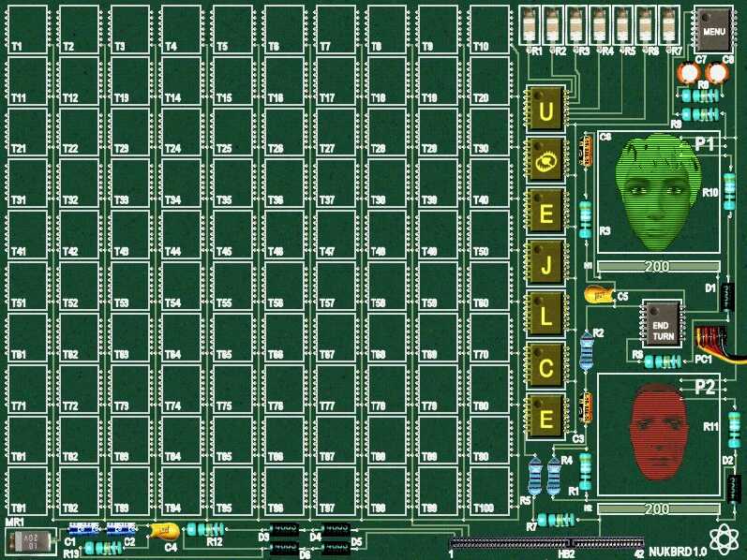Click P2's score bar showing 200
Viewport: 747px width, 560px height.
tap(657, 508)
